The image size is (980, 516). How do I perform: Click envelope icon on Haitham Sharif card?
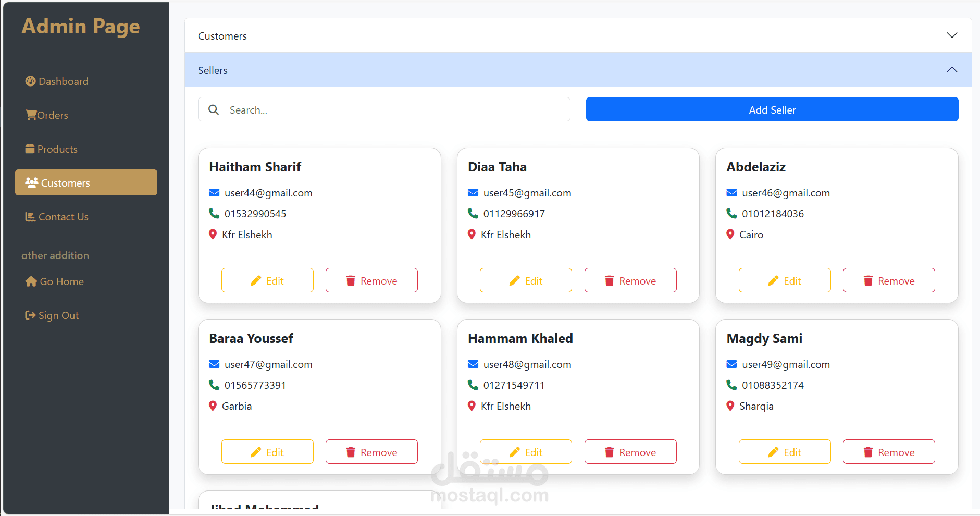(214, 193)
